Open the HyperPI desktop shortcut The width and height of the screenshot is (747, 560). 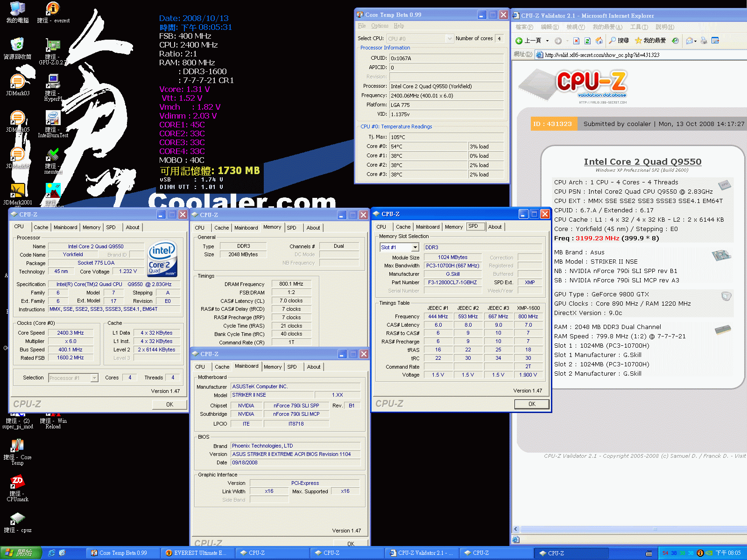[x=53, y=88]
